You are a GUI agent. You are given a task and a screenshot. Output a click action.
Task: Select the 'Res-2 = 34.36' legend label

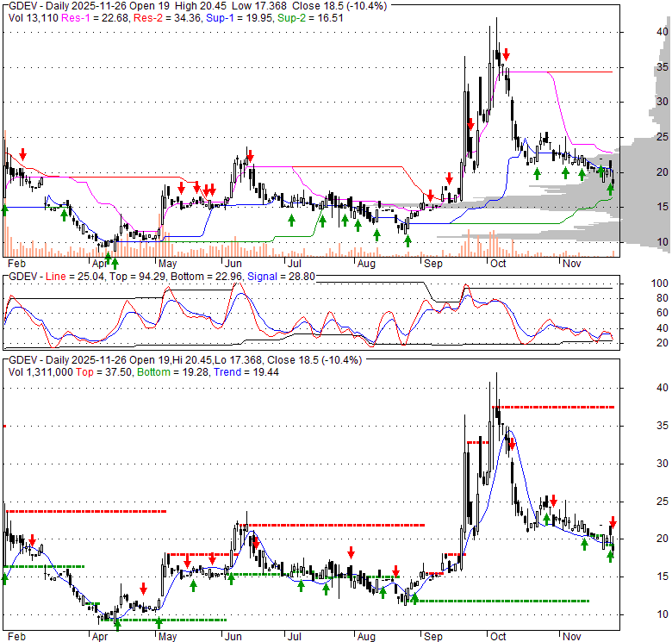[167, 18]
